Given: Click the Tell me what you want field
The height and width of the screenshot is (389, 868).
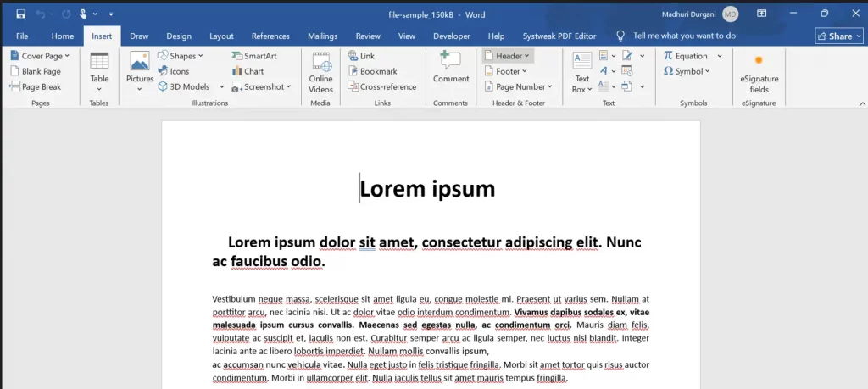Looking at the screenshot, I should (684, 36).
